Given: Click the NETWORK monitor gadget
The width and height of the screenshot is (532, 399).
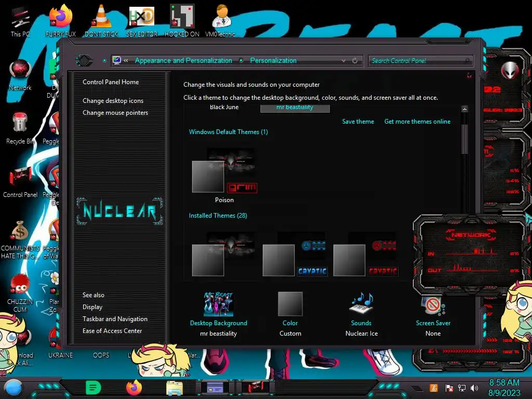Looking at the screenshot, I should (472, 255).
